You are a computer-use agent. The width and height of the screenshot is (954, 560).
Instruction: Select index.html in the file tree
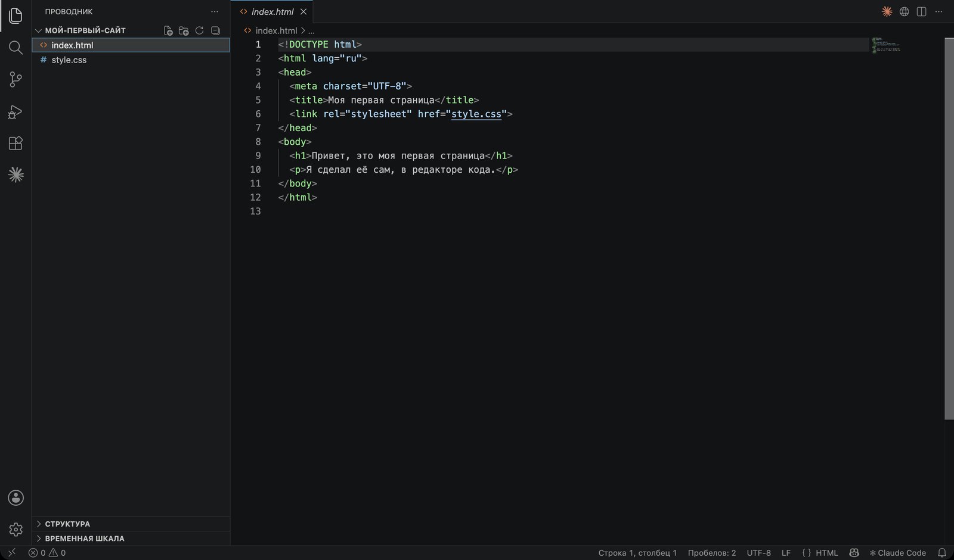point(131,45)
